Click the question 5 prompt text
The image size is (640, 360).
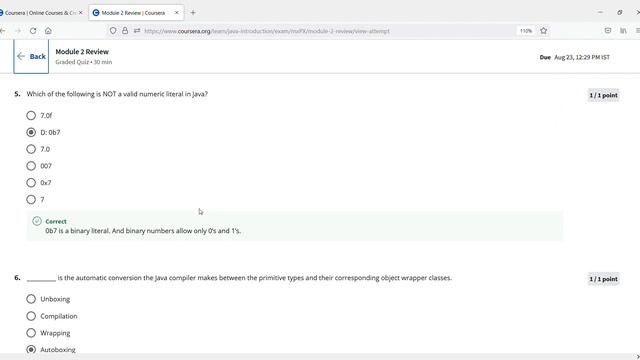point(117,94)
